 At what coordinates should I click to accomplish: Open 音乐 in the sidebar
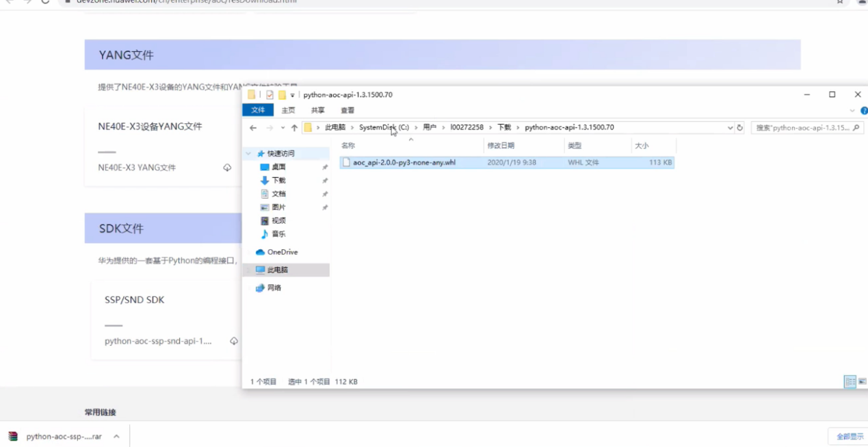[278, 234]
